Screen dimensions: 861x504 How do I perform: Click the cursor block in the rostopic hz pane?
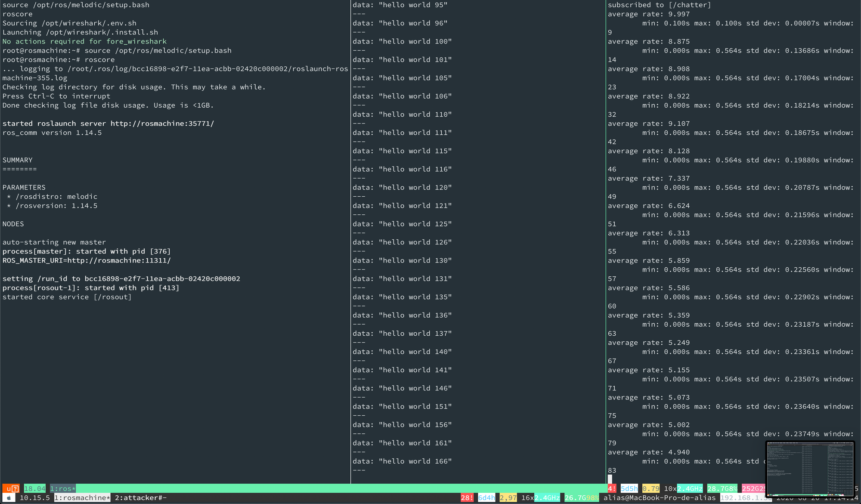pyautogui.click(x=610, y=479)
